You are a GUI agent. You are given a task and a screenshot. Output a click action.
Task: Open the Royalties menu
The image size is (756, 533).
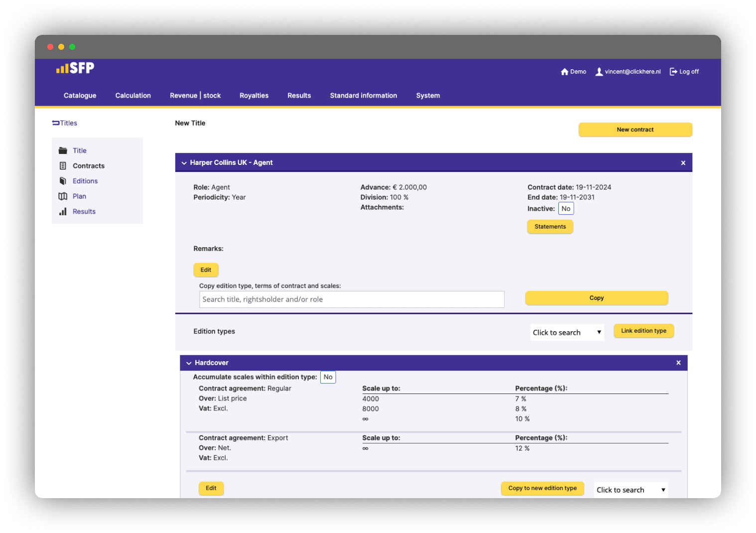(254, 96)
